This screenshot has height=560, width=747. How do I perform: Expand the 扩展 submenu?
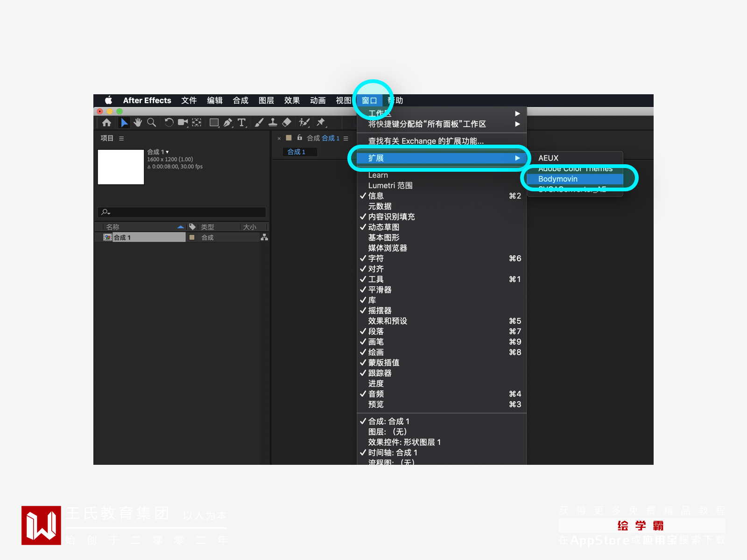(442, 158)
